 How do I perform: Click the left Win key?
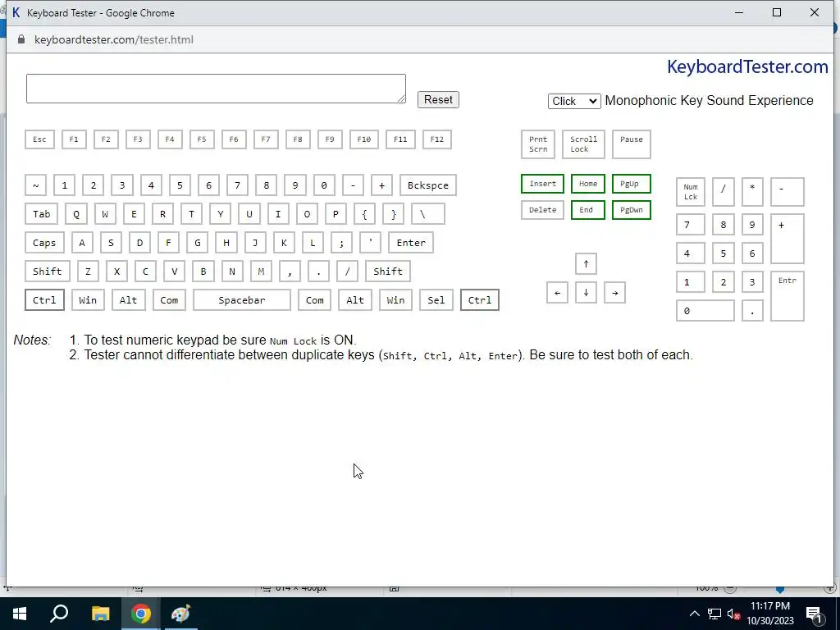click(88, 300)
